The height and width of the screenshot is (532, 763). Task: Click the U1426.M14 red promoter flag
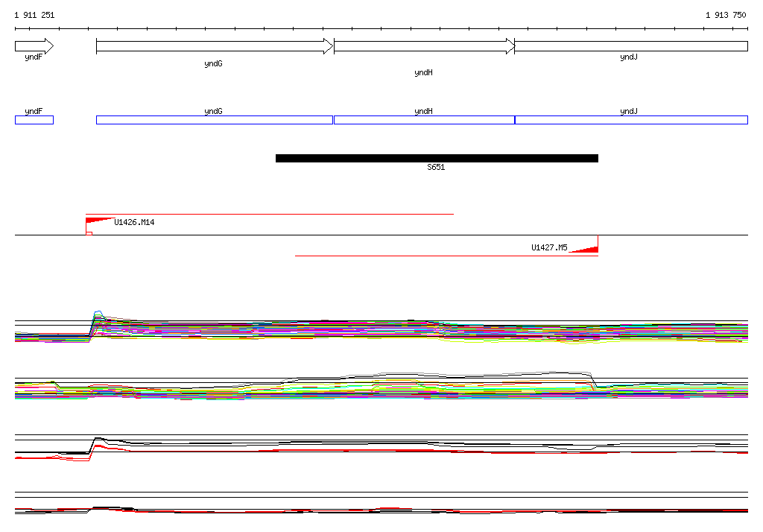100,221
